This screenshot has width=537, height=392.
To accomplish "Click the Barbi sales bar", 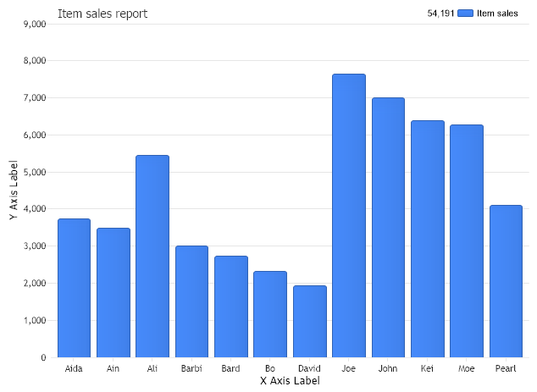I will coord(191,301).
